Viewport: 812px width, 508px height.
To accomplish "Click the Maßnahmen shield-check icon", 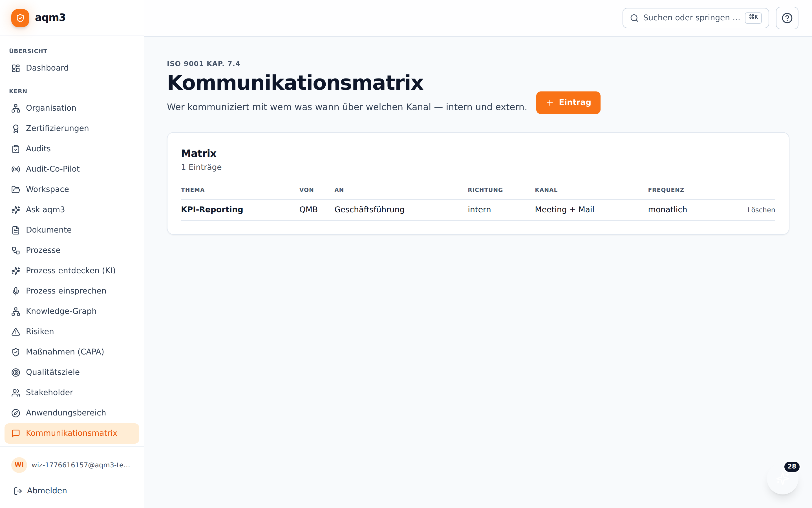I will point(16,352).
